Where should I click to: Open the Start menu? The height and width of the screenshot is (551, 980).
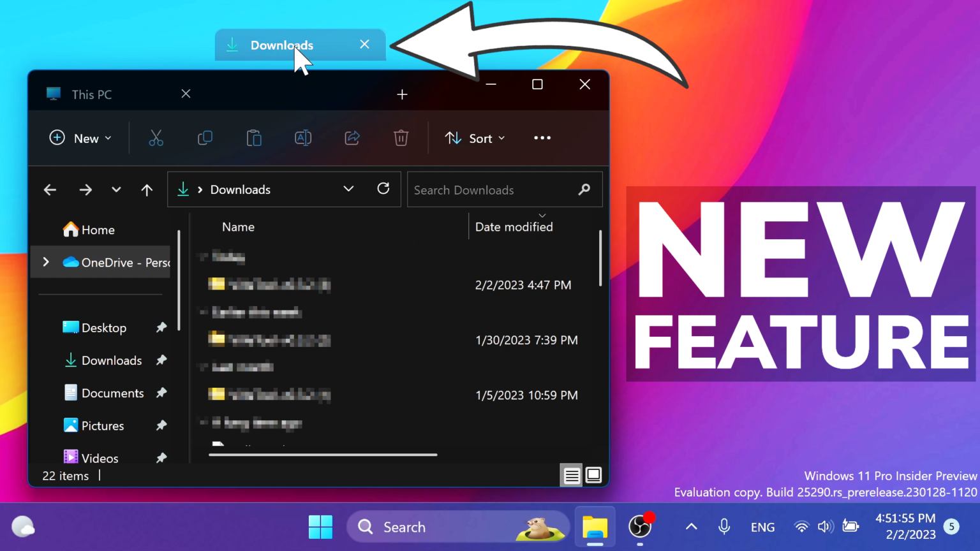(x=320, y=527)
